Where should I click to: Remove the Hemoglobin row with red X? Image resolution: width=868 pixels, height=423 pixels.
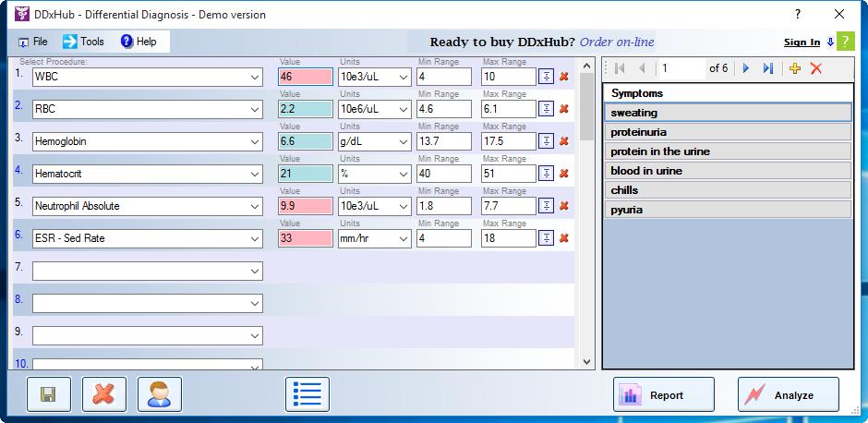pos(564,141)
